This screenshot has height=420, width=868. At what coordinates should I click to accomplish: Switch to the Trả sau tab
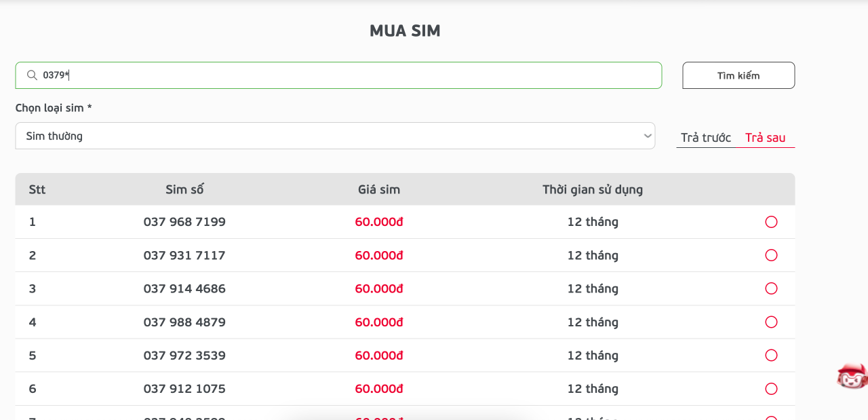point(765,137)
